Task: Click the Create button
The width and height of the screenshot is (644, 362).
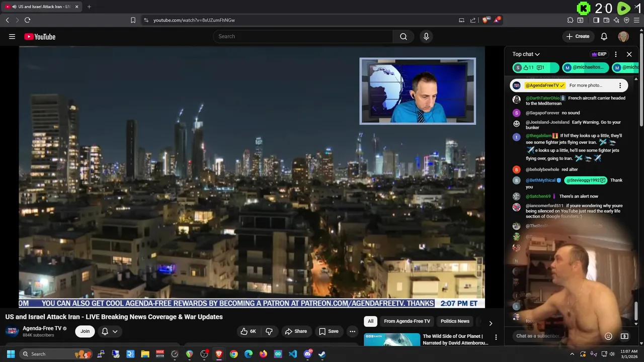Action: [578, 36]
